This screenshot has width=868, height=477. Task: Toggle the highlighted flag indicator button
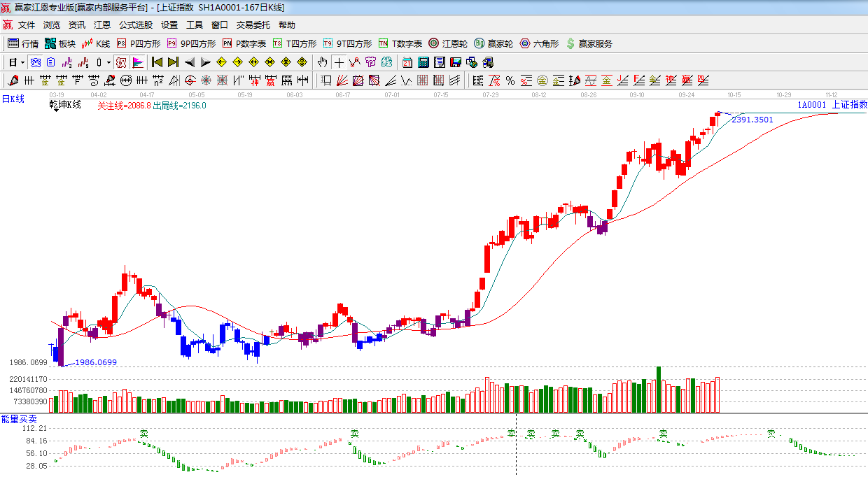(137, 62)
